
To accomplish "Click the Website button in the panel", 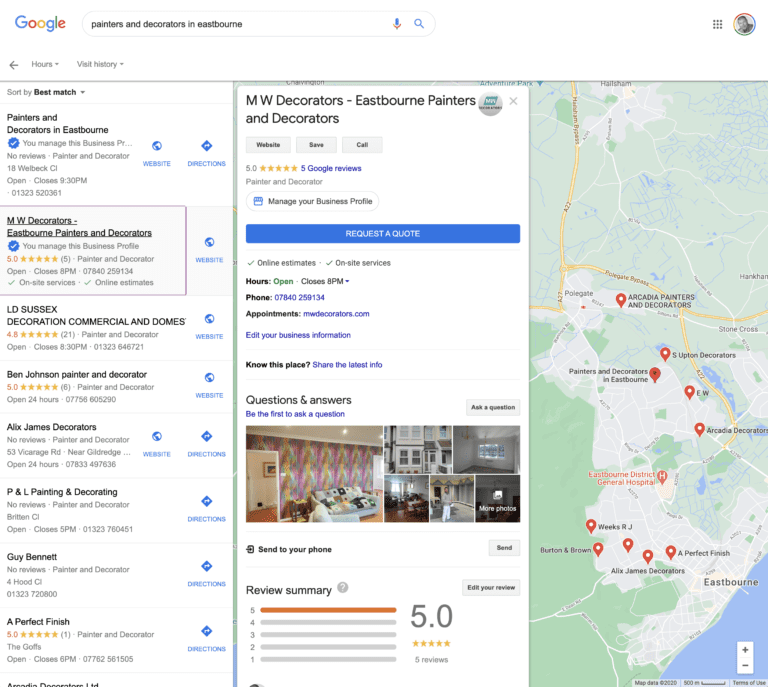I will pos(268,145).
